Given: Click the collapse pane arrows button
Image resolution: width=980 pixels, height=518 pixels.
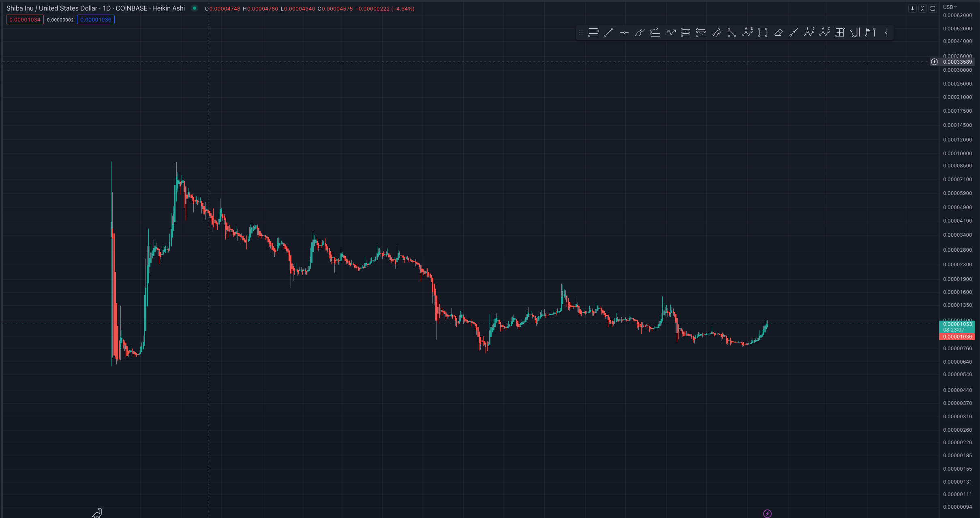Looking at the screenshot, I should click(922, 8).
